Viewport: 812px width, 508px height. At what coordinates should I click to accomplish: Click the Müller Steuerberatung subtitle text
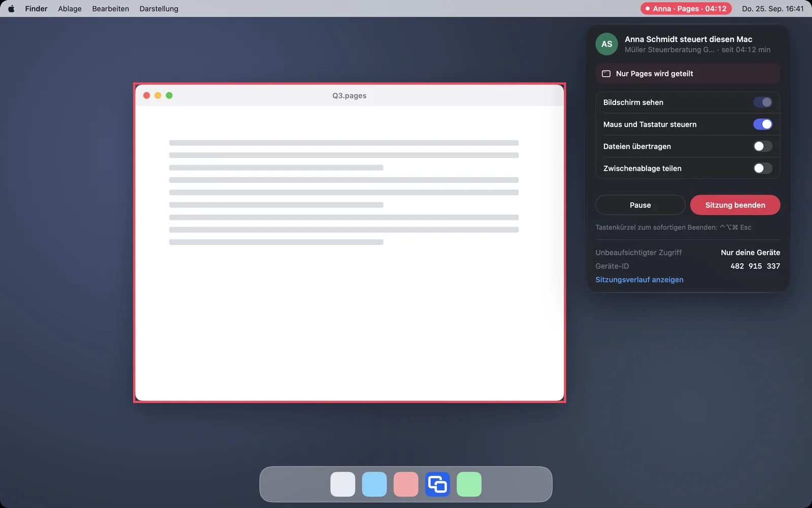(669, 50)
